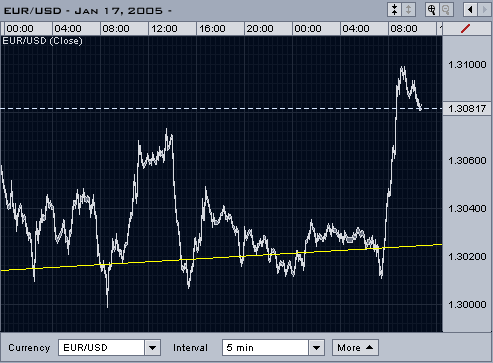This screenshot has width=493, height=363.
Task: Click the EUR/USD - Jan 17, 2005 title
Action: (87, 11)
